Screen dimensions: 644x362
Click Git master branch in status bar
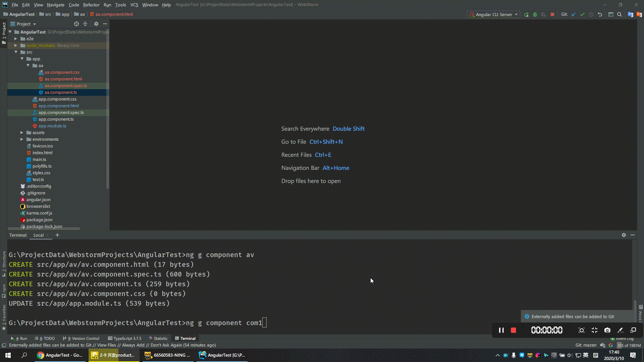[x=586, y=345]
